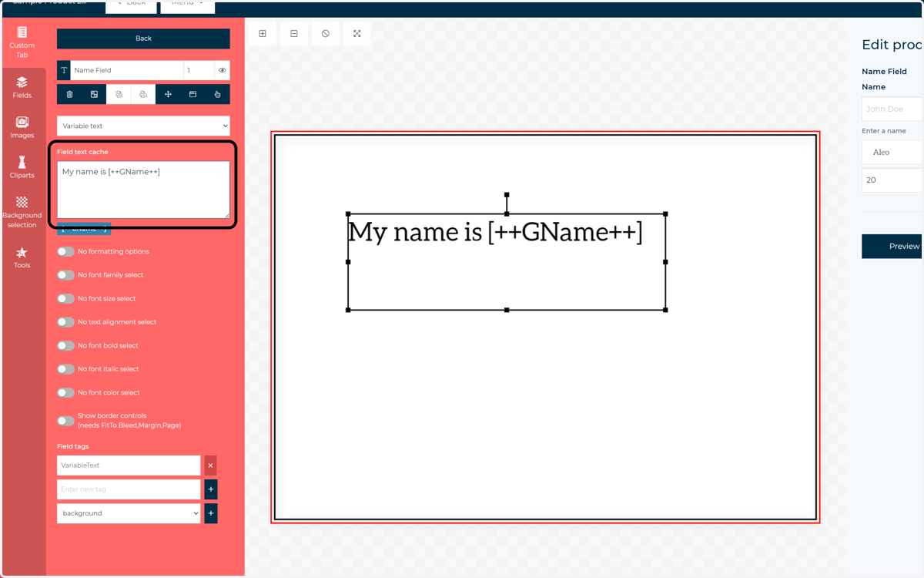This screenshot has height=578, width=924.
Task: Click the Name Field title input
Action: (x=126, y=70)
